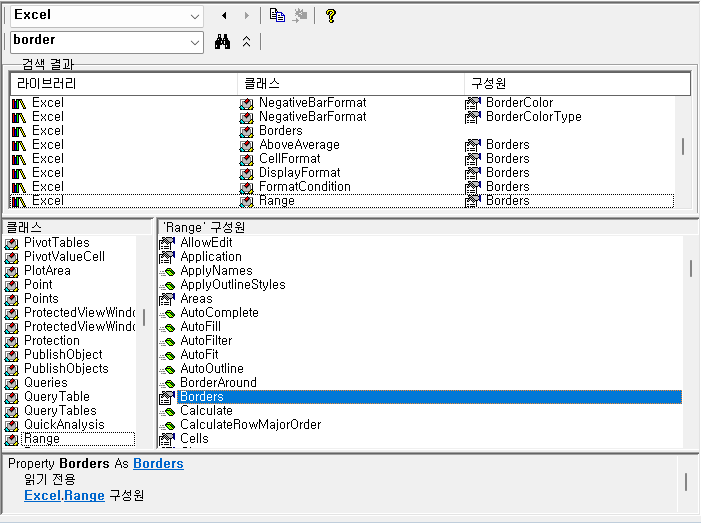Viewport: 701px width, 523px height.
Task: Select the AllowEdit member
Action: (206, 243)
